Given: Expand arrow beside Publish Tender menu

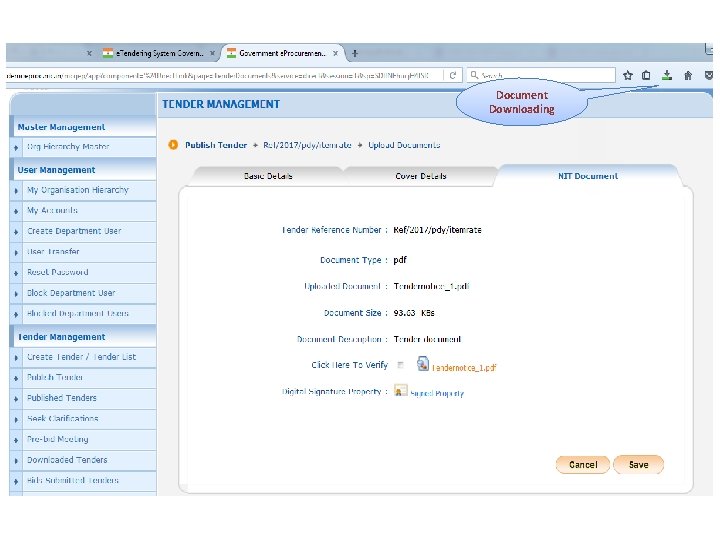Looking at the screenshot, I should [x=16, y=378].
